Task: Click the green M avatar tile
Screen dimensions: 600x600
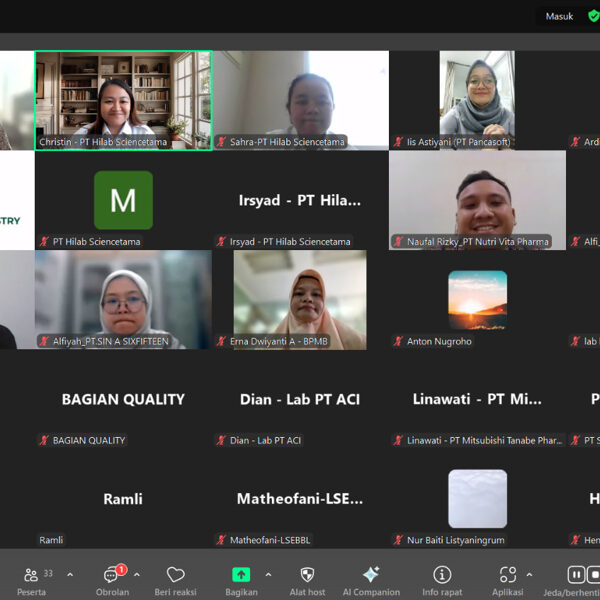Action: pos(123,200)
